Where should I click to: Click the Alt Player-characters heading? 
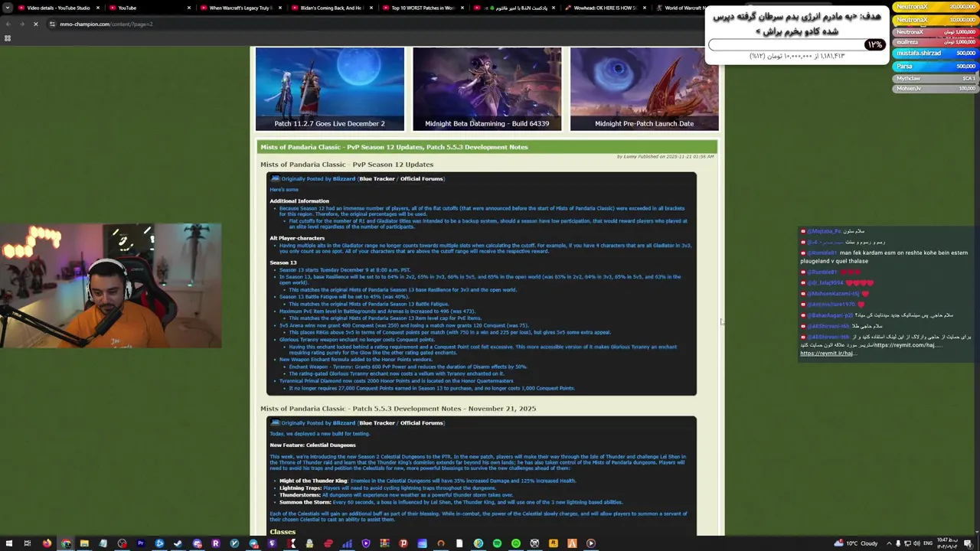[x=297, y=238]
